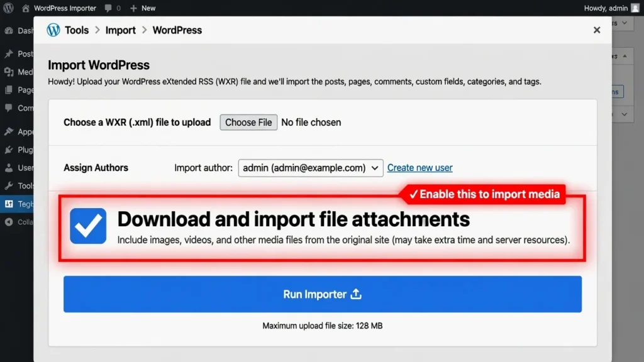Open the Appearance brush icon in sidebar
The image size is (644, 362).
pos(9,132)
